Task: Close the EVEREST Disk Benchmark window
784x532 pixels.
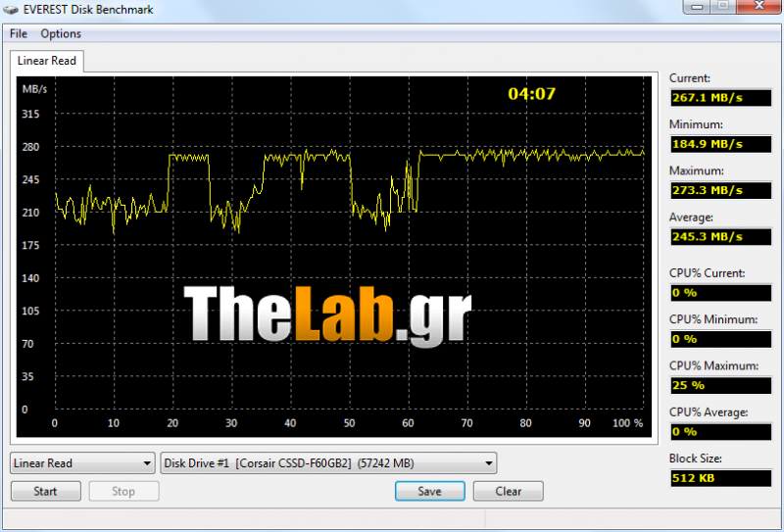Action: [759, 6]
